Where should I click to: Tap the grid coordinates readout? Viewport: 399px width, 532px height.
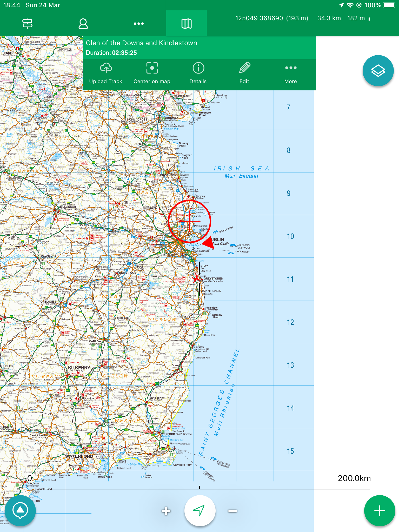pos(271,18)
